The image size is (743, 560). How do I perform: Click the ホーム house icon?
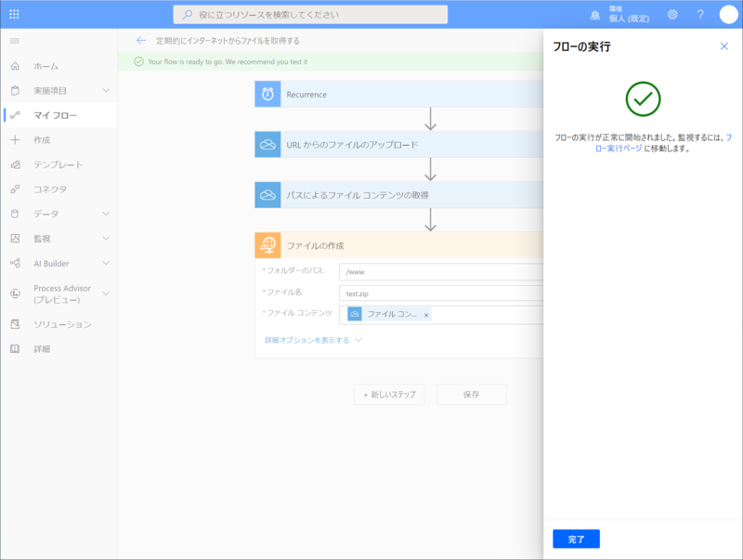[x=15, y=66]
